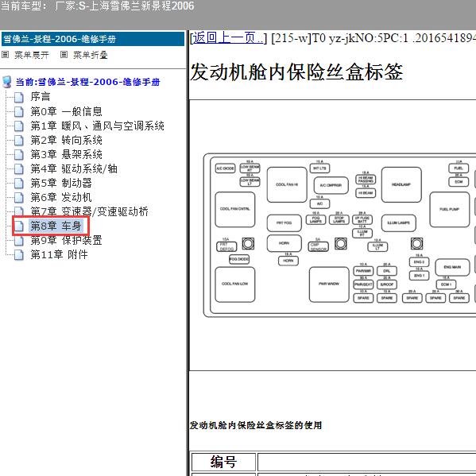Open 第3章 悬架系统
476x476 pixels.
(66, 154)
